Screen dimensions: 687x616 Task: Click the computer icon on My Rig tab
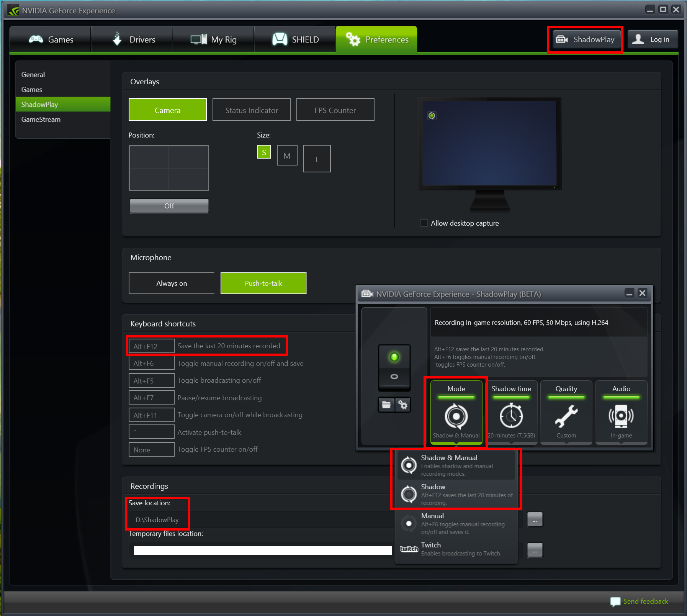pyautogui.click(x=199, y=39)
